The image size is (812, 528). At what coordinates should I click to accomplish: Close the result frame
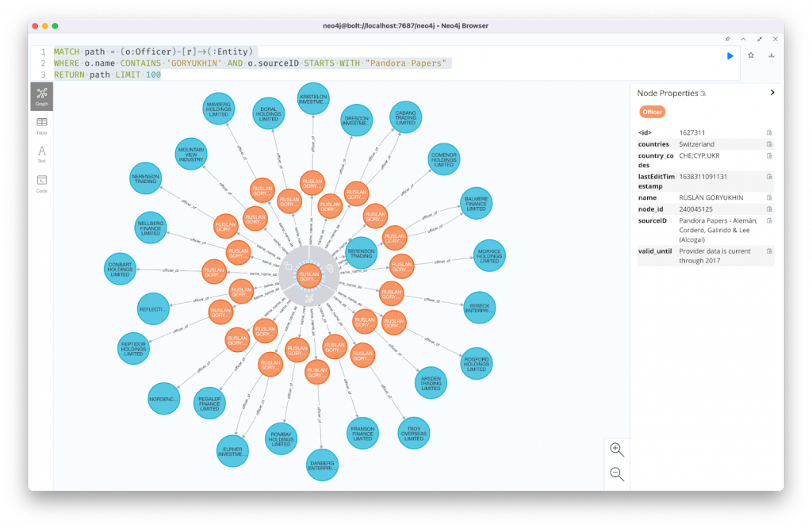(776, 39)
